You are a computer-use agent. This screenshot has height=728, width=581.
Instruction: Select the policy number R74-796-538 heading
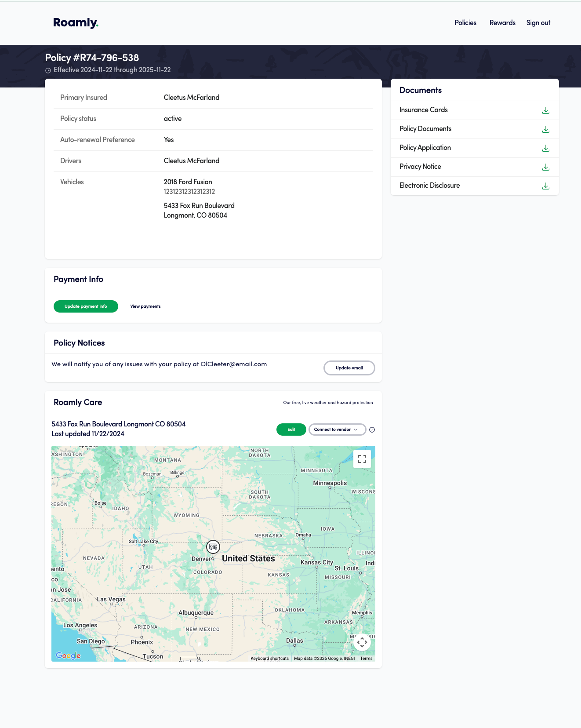click(x=92, y=58)
